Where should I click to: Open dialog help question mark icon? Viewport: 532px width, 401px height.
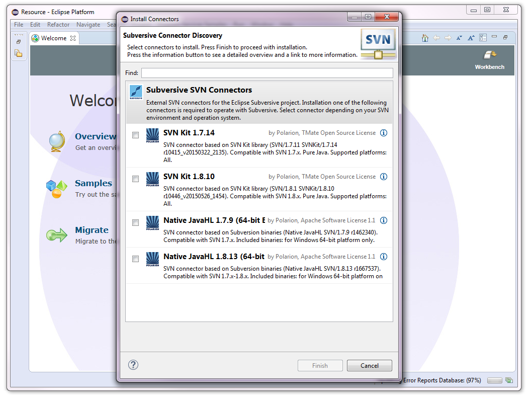(x=133, y=365)
